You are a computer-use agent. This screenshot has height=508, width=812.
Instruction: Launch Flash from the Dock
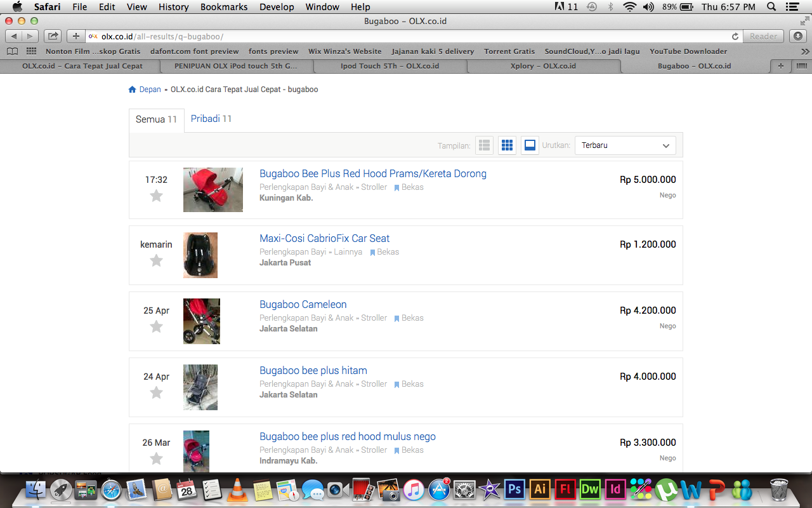pyautogui.click(x=565, y=490)
